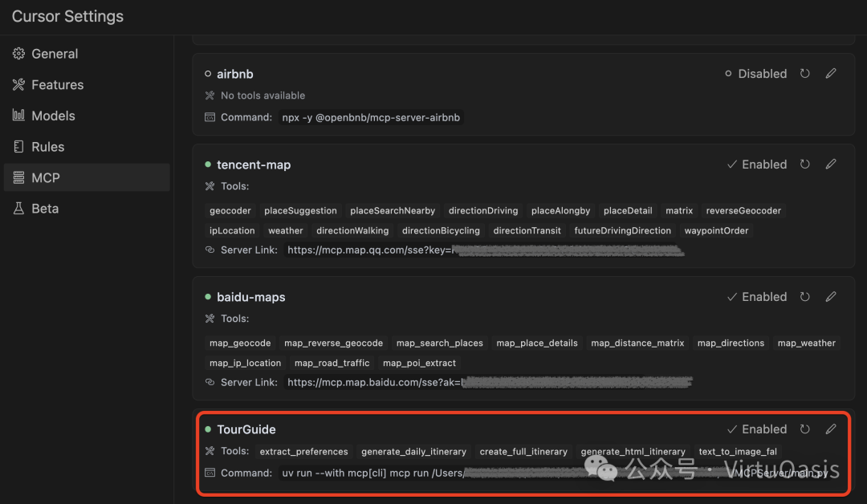Screen dimensions: 867x504
Task: Click the TourGuide green status dot
Action: (208, 429)
